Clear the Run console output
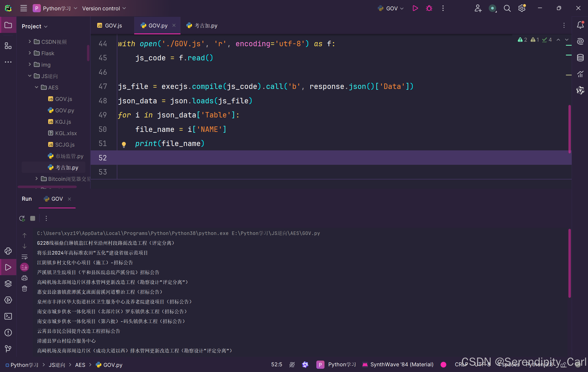This screenshot has width=588, height=372. pyautogui.click(x=24, y=289)
